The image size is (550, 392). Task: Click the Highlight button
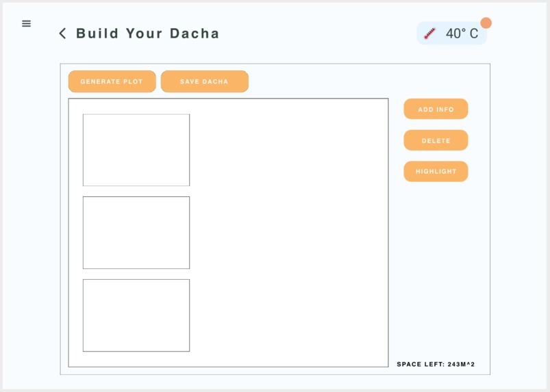click(x=436, y=171)
